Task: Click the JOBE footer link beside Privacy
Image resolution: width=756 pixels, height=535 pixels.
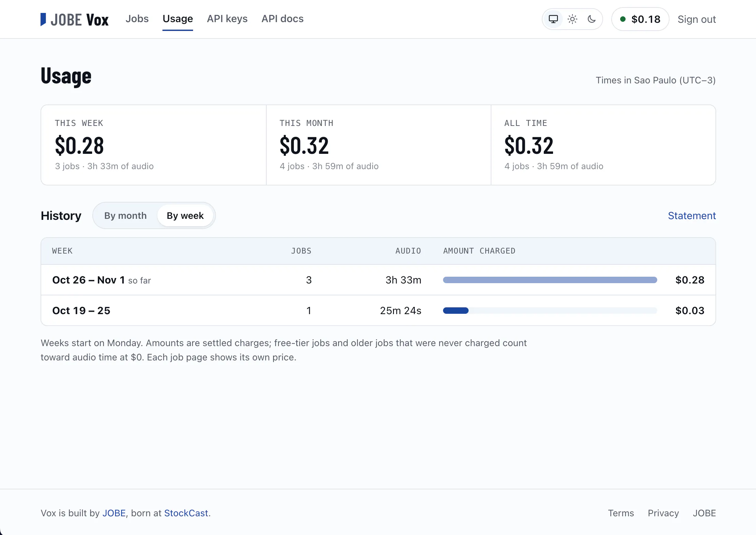Action: [704, 513]
